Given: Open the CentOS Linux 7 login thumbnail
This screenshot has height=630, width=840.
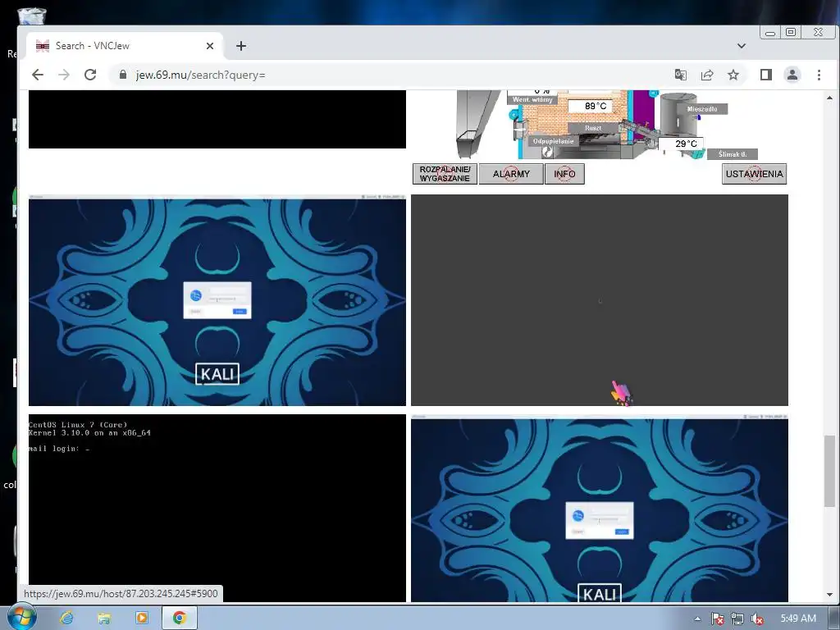Looking at the screenshot, I should (217, 508).
